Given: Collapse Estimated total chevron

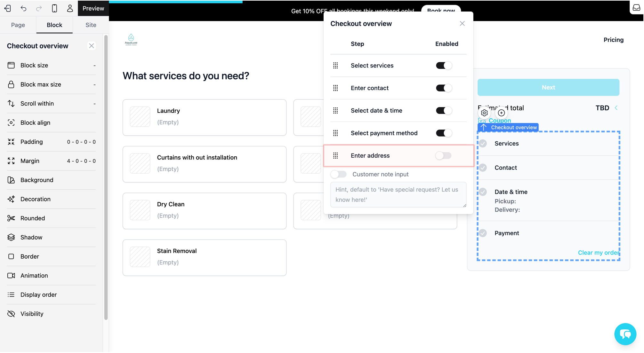Looking at the screenshot, I should 616,108.
